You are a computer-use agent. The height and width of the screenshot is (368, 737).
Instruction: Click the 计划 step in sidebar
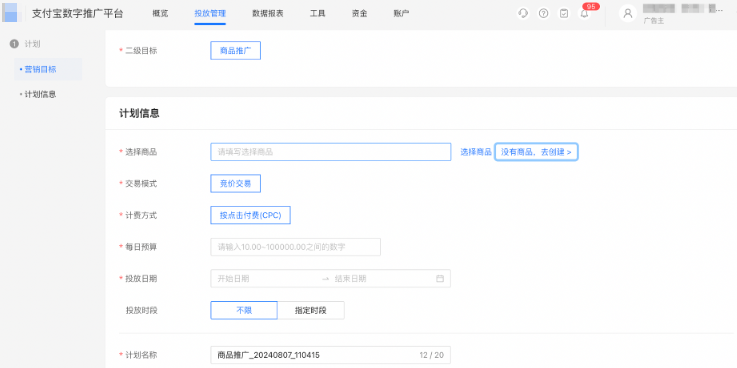point(25,44)
